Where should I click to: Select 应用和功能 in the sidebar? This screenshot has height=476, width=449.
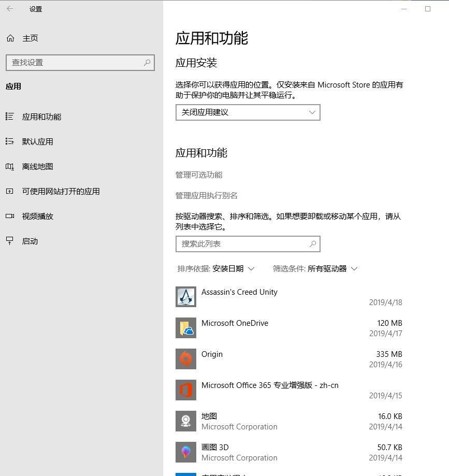click(x=41, y=117)
